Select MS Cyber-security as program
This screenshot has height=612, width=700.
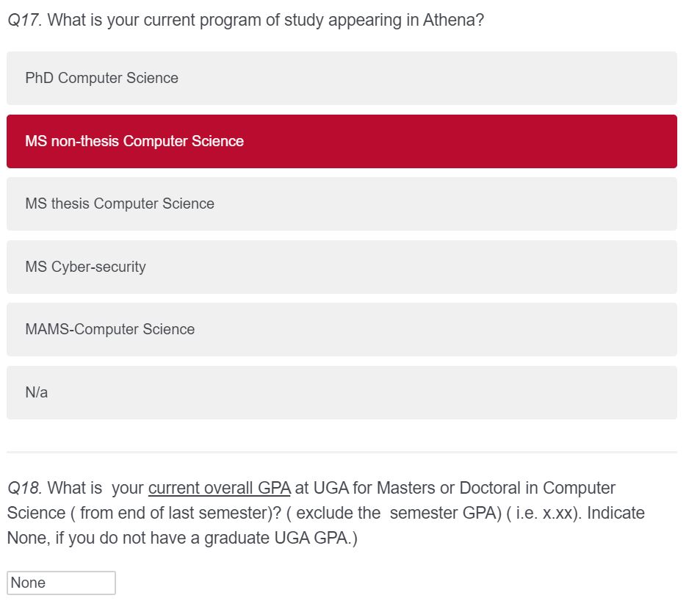tap(342, 267)
